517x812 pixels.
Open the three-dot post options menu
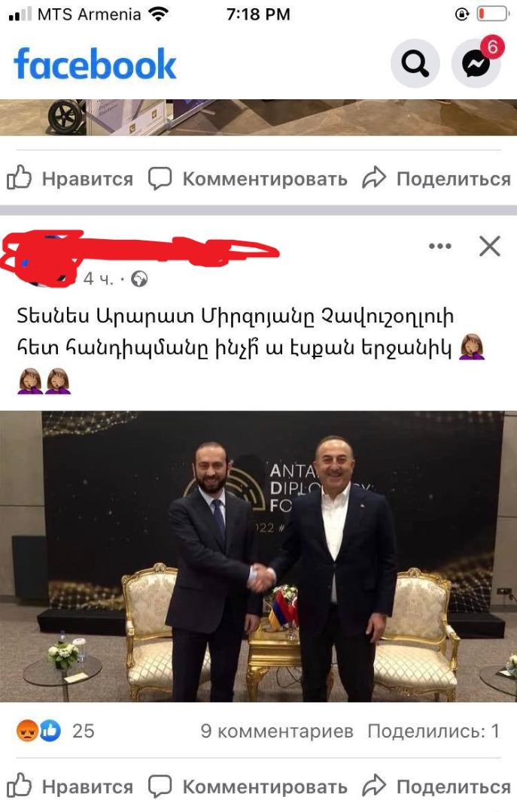(x=440, y=246)
